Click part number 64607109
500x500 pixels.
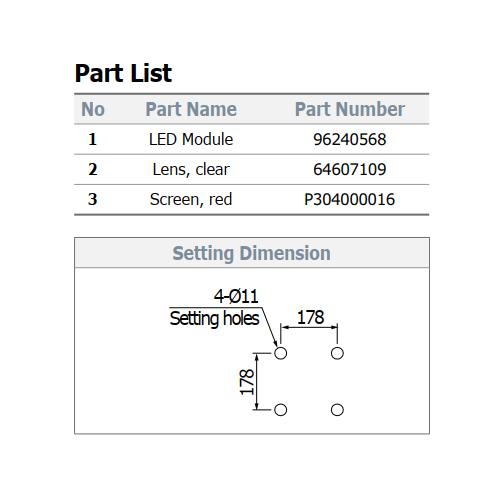click(350, 169)
